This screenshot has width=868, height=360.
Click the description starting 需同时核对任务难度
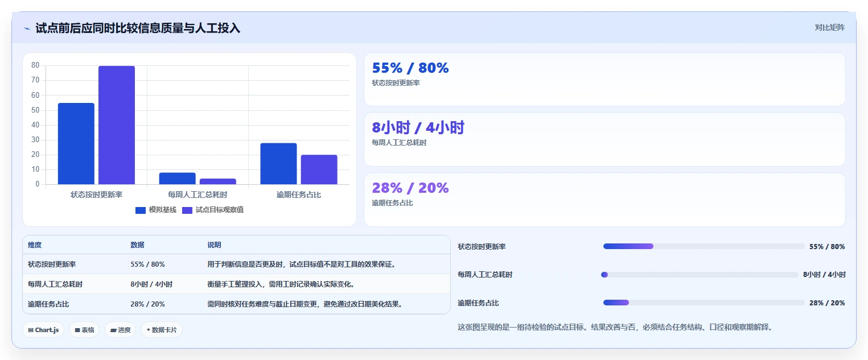(x=305, y=304)
